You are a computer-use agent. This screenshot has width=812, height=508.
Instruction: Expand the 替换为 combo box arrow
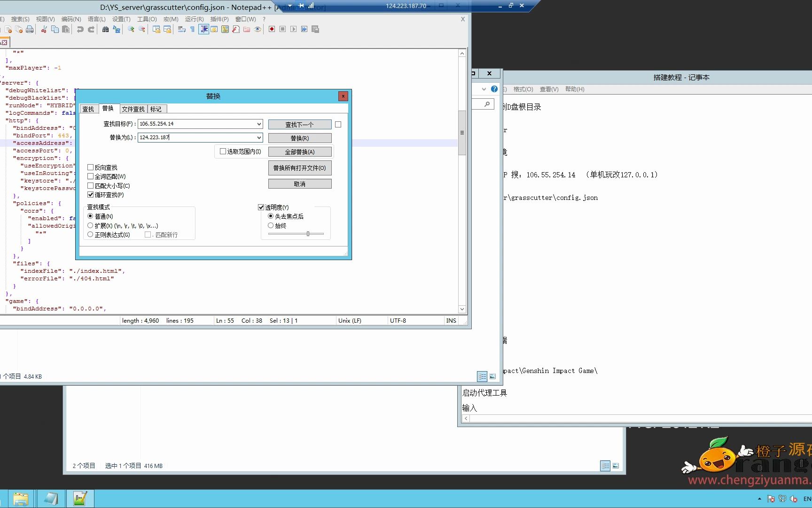[x=259, y=138]
